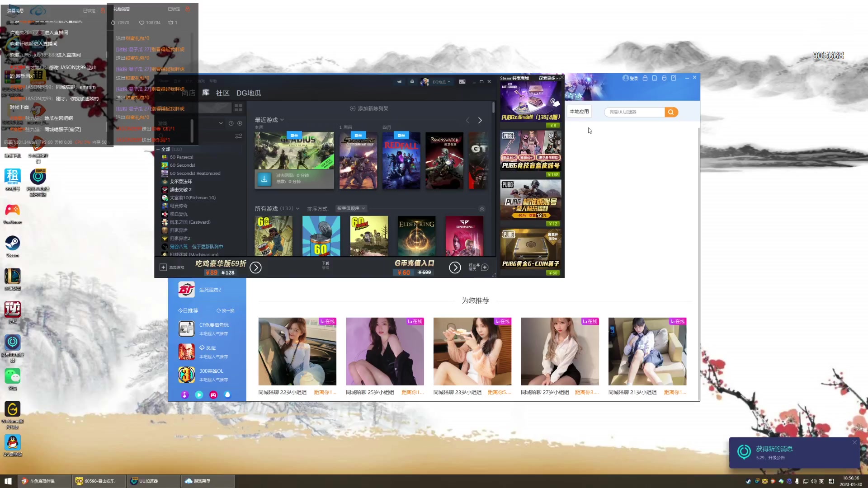Click the orange lock icon in the danmaku panel
Viewport: 868px width, 488px height.
103,10
